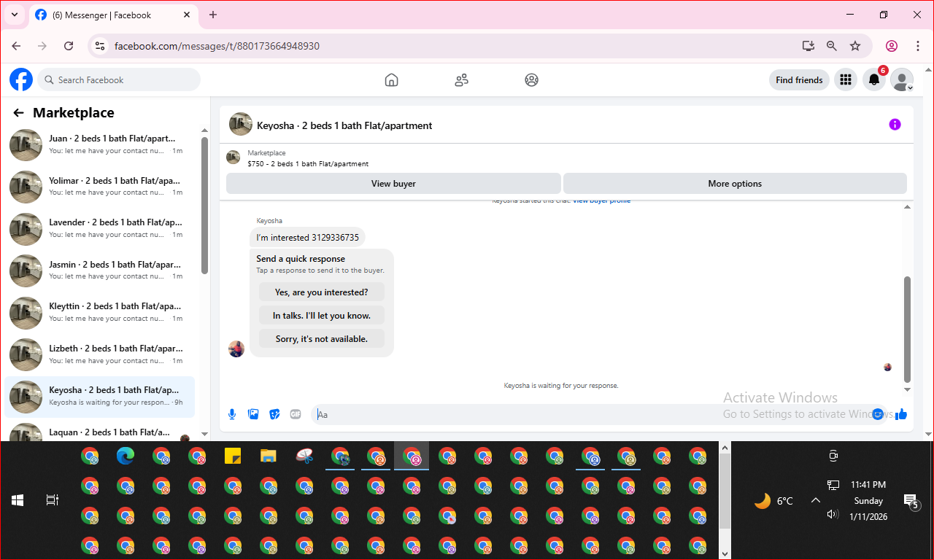934x560 pixels.
Task: Click the conversation list scrollbar
Action: [205, 206]
